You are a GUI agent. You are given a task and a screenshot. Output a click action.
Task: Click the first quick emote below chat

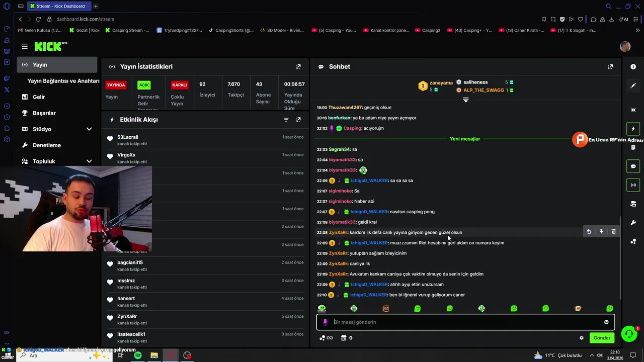[322, 308]
